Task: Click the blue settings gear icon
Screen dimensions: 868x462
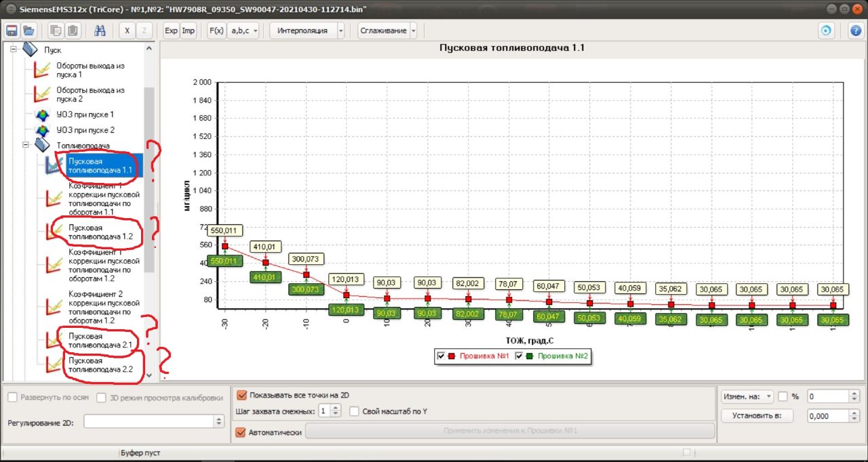Action: tap(826, 30)
